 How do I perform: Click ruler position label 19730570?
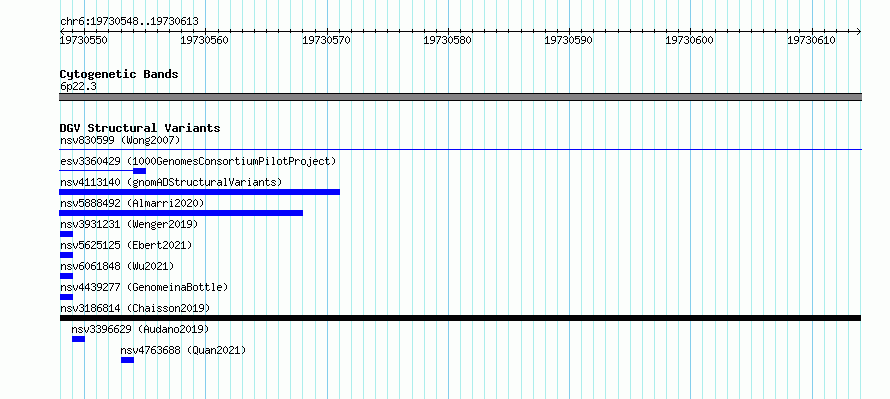point(326,40)
